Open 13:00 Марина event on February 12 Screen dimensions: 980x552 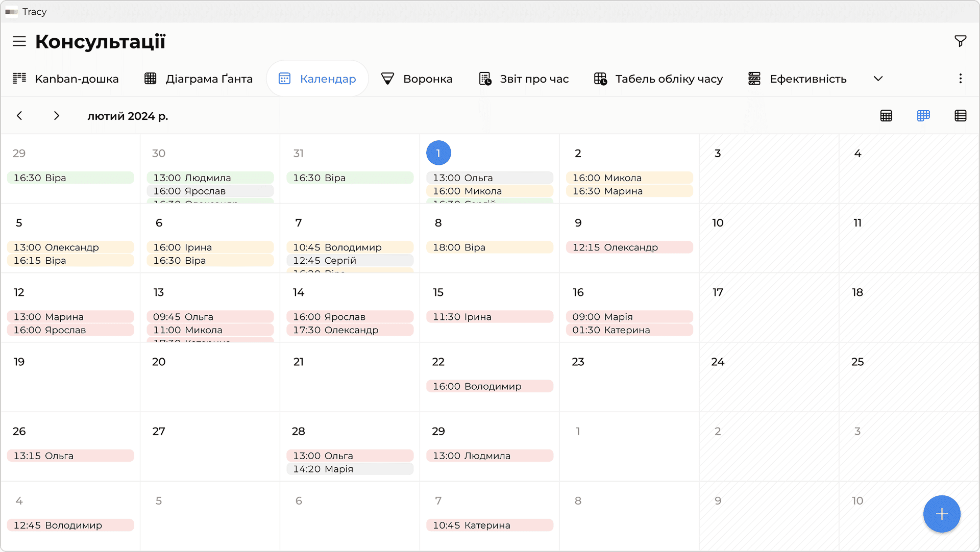click(x=70, y=316)
